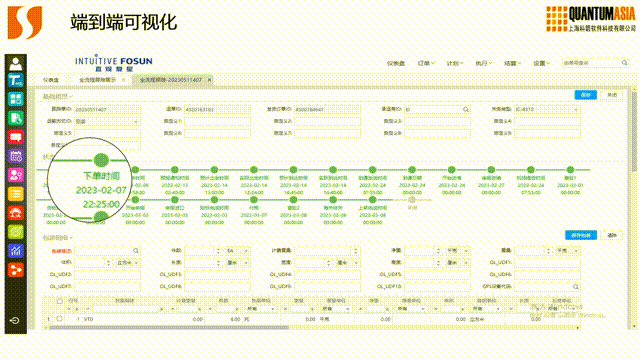
Task: Open the red chat message sidebar icon
Action: (x=16, y=137)
